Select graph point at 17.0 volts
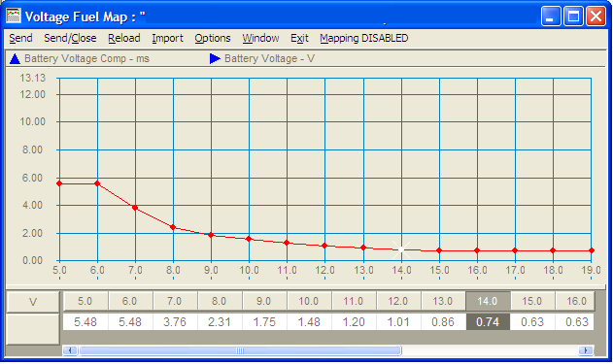Screen dimensions: 613x364 (515, 250)
